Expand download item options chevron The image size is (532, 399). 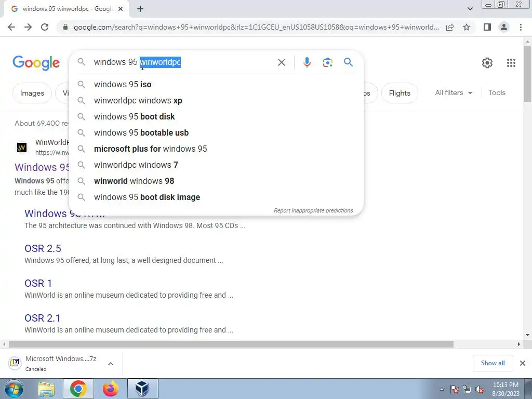111,363
